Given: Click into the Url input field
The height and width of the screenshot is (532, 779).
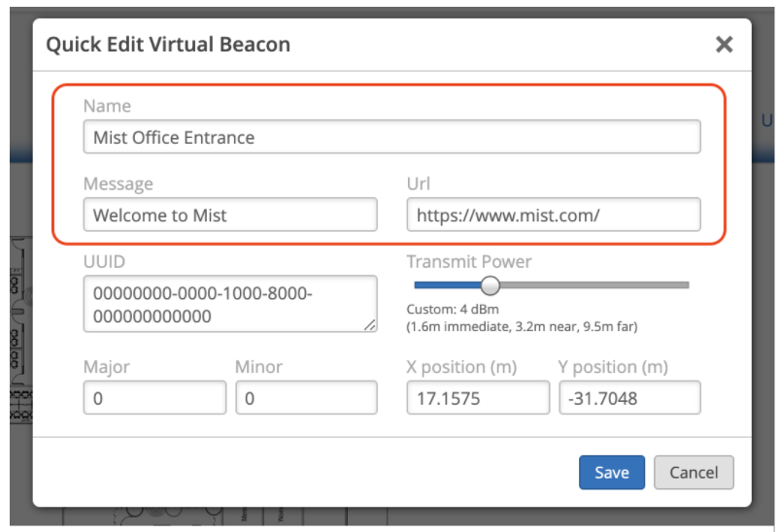Looking at the screenshot, I should [x=553, y=215].
